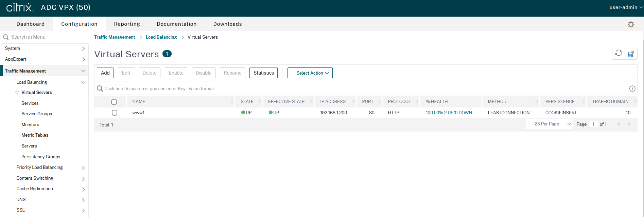
Task: Click the settings gear icon
Action: tap(631, 24)
